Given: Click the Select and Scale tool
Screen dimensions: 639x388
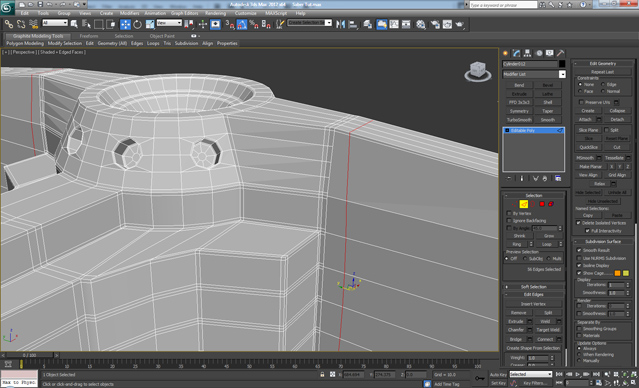Looking at the screenshot, I should 150,24.
